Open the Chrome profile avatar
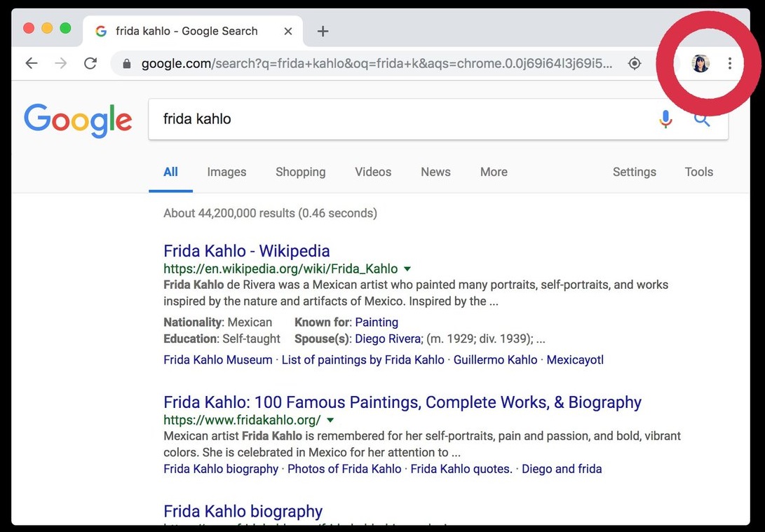 [x=700, y=63]
